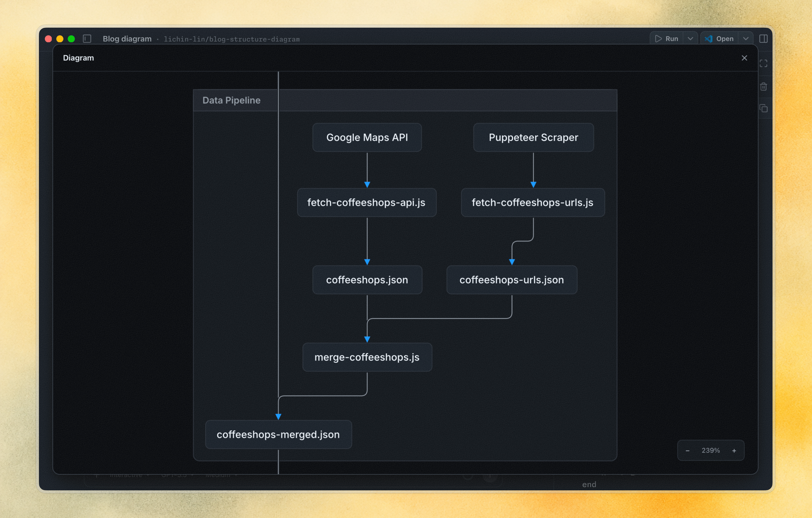Click the yellow minimize window button
The width and height of the screenshot is (812, 518).
[x=60, y=39]
